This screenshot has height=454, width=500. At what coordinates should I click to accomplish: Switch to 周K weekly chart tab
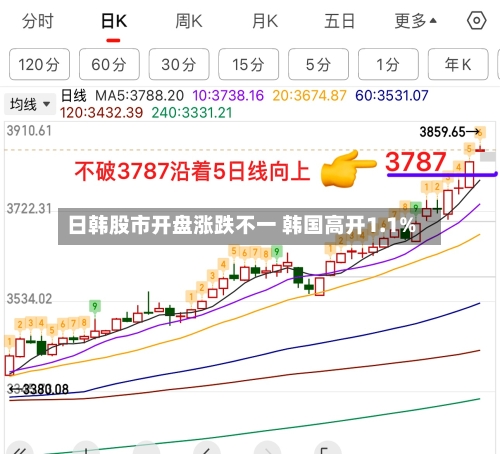[x=189, y=21]
